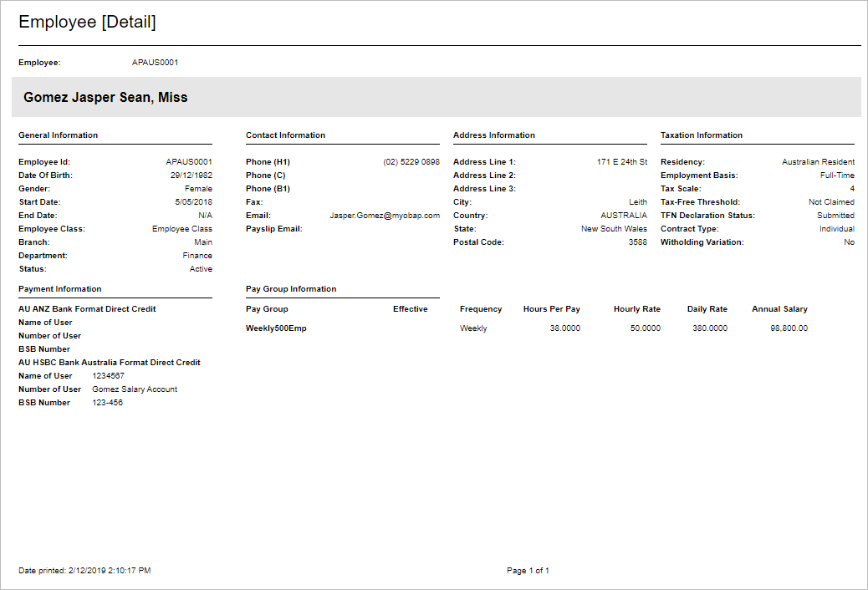
Task: Click the Tax-Free Threshold value Not Claimed
Action: click(831, 202)
